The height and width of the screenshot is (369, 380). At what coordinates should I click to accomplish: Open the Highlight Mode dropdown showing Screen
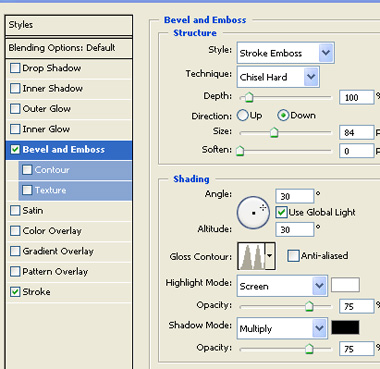(x=282, y=286)
